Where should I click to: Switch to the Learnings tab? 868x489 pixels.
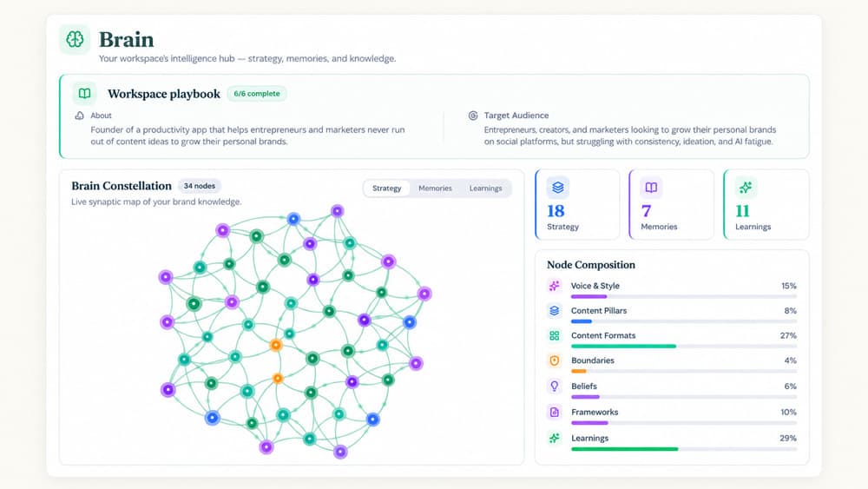tap(485, 188)
